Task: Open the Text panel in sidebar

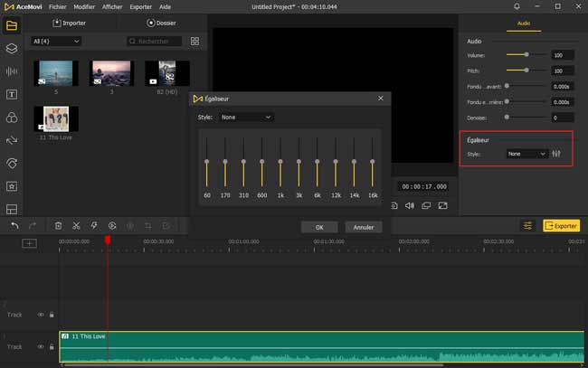Action: tap(12, 94)
